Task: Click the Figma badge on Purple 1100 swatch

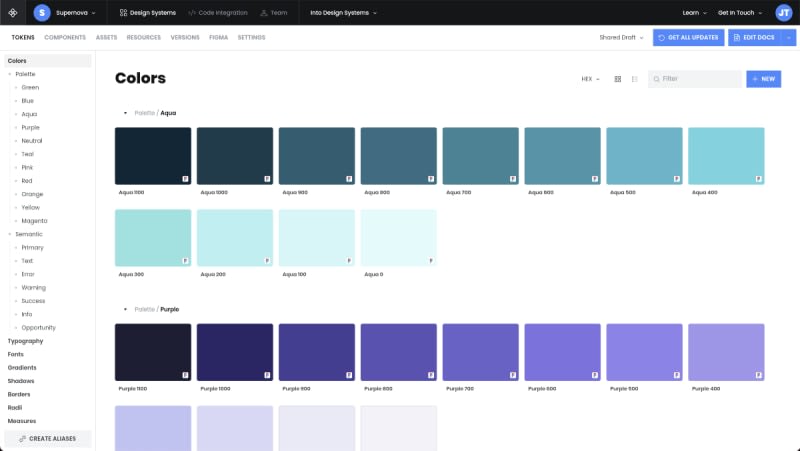Action: [x=185, y=374]
